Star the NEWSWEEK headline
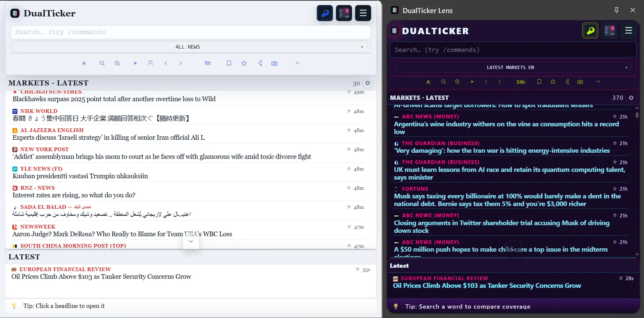This screenshot has height=318, width=644. click(x=349, y=227)
